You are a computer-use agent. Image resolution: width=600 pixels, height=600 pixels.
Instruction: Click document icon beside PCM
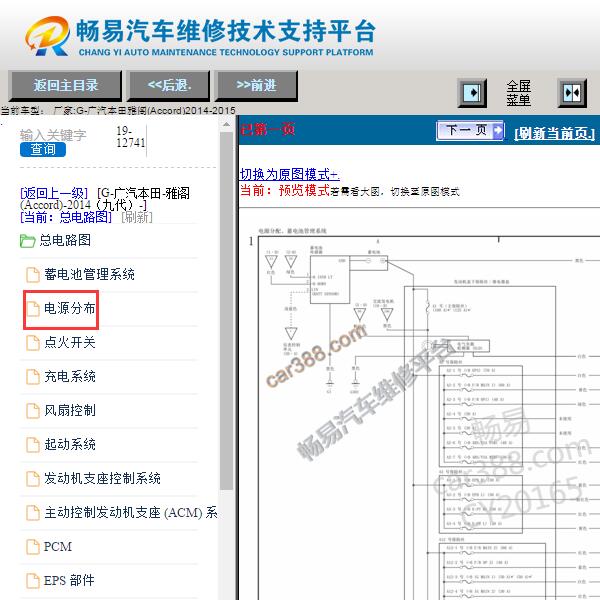33,547
